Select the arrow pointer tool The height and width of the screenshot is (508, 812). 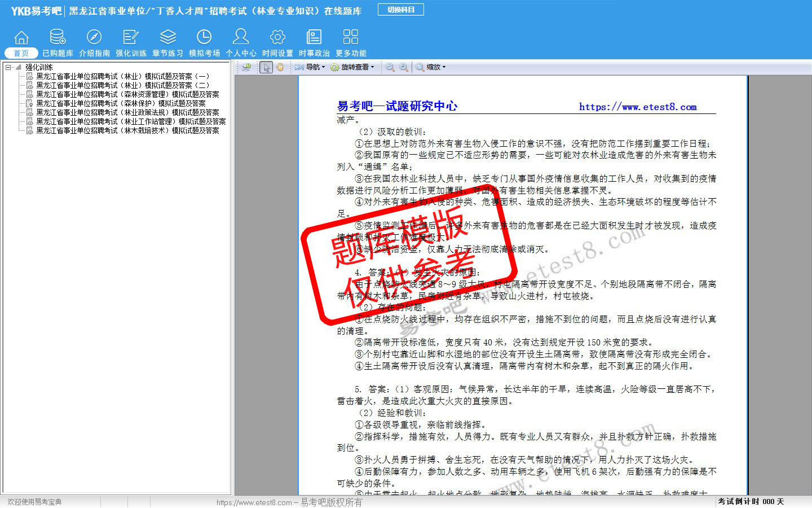pos(267,67)
